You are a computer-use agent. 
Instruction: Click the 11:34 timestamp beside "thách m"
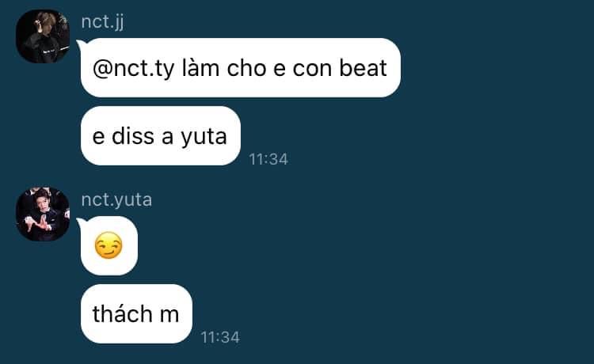[x=219, y=338]
